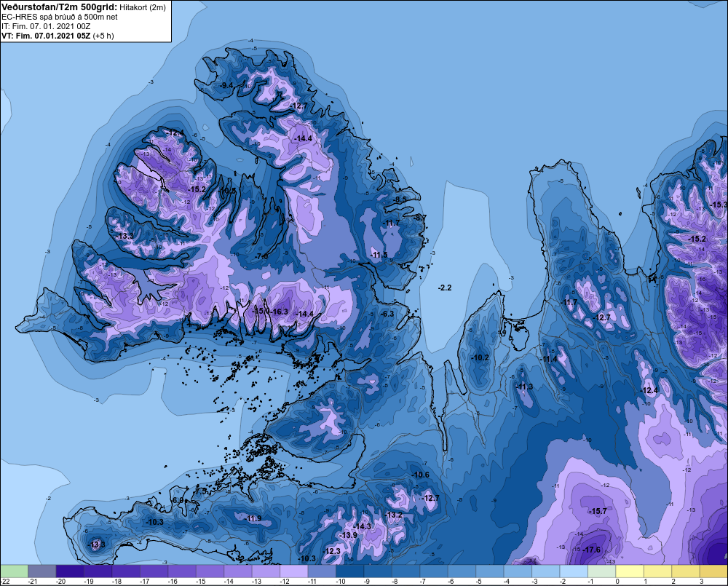Pick the legend color swatch labeled -20
Screen dimensions: 728x586
(70, 571)
